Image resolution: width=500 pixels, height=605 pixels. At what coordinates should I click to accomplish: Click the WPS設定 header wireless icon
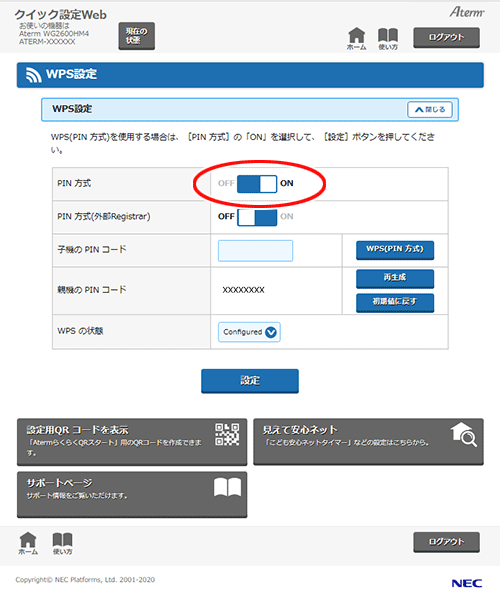tap(34, 74)
